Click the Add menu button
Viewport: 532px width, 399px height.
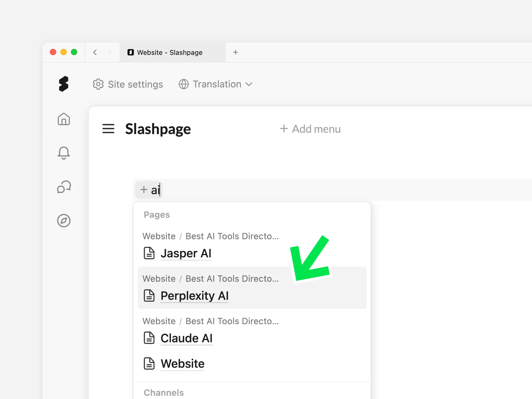tap(311, 129)
